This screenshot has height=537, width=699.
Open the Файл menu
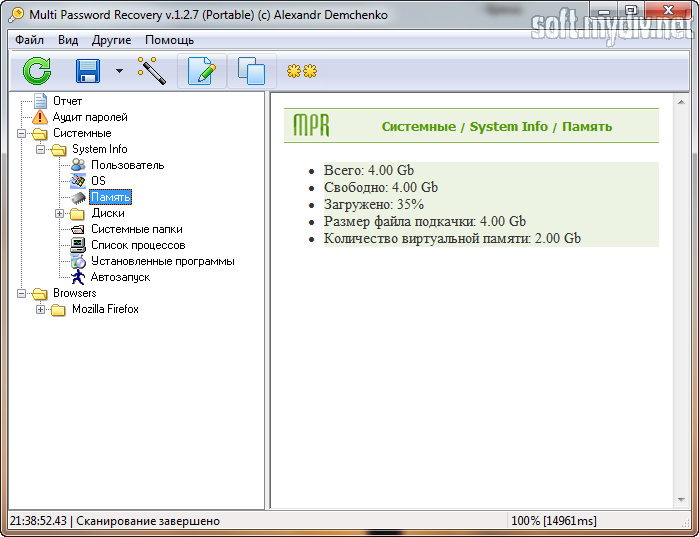pyautogui.click(x=29, y=40)
